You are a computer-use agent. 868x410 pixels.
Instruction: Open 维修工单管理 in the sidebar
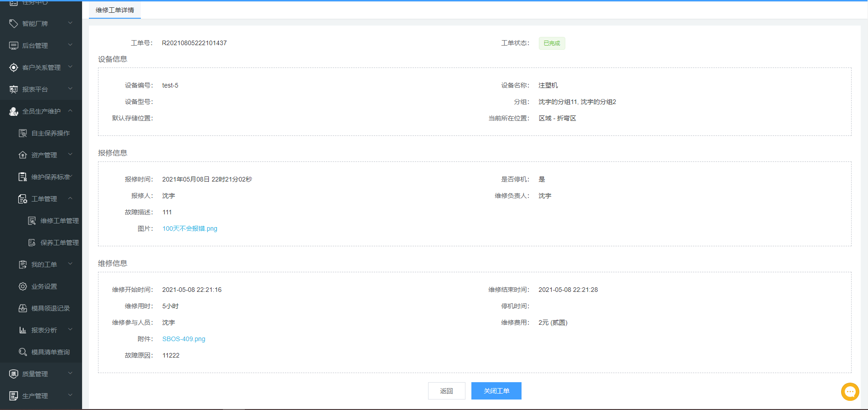pos(59,221)
